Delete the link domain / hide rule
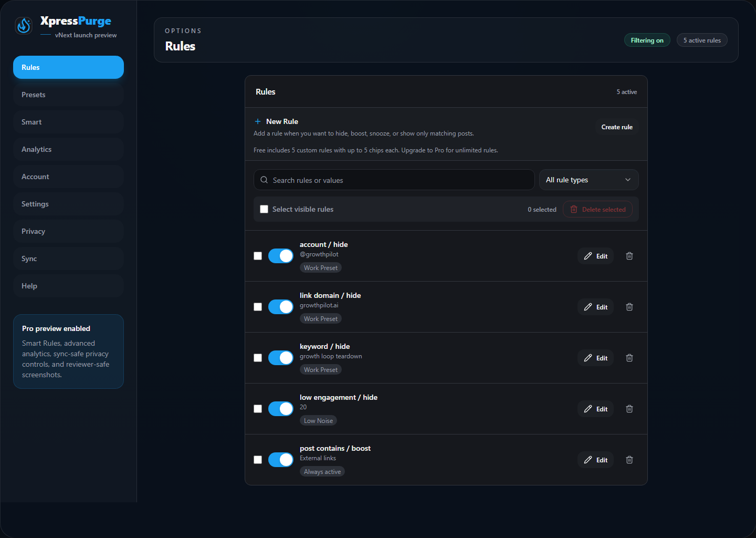Screen dimensions: 756x538 [629, 307]
